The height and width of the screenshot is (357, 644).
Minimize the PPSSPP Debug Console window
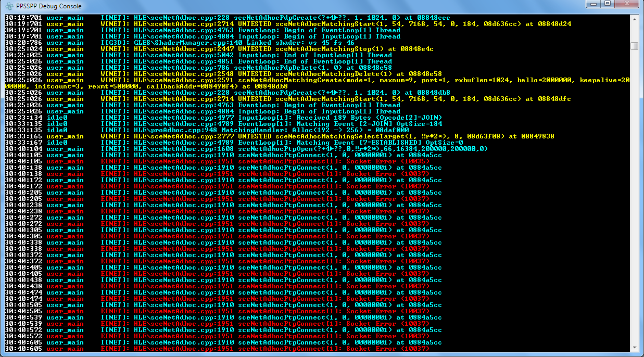pyautogui.click(x=593, y=4)
